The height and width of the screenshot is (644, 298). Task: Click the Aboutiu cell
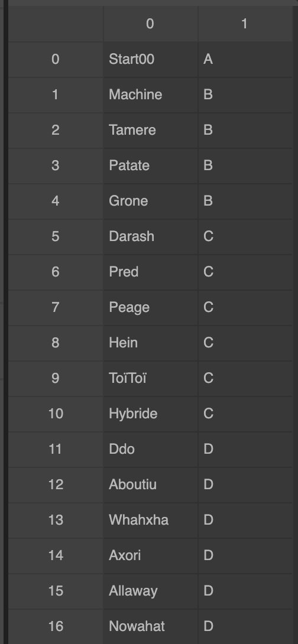click(150, 484)
